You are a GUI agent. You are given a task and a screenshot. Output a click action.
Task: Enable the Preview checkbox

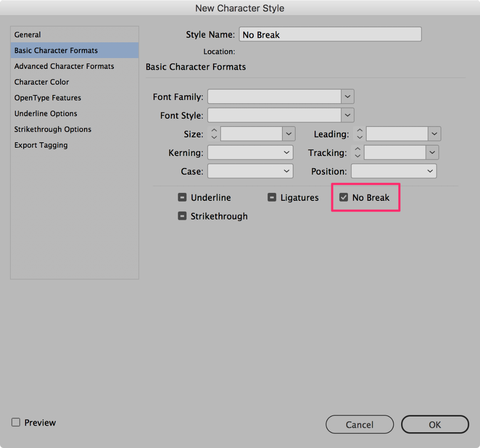[16, 422]
